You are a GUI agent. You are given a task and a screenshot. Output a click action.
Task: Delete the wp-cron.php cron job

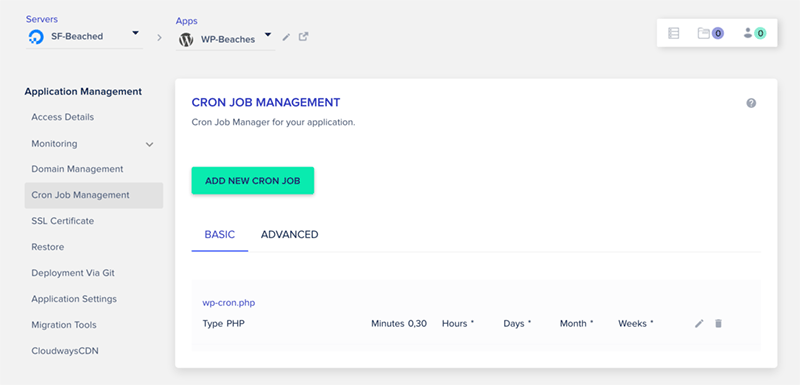pos(718,323)
